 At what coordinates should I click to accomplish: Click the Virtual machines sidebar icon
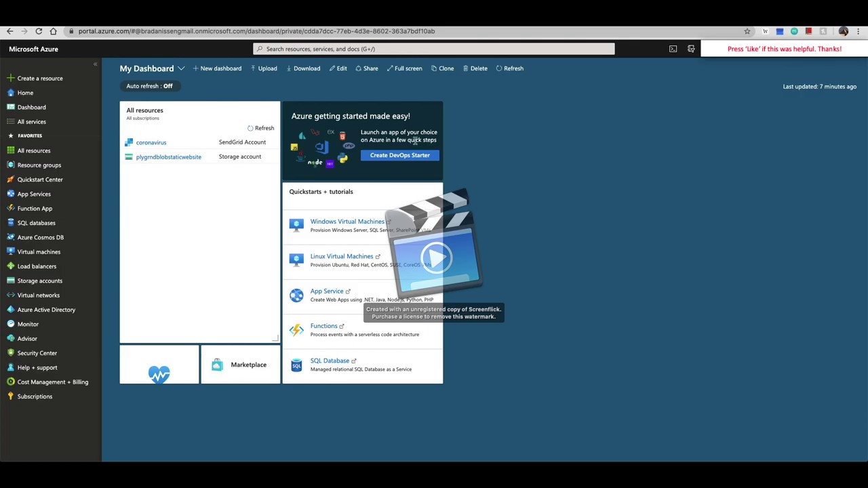tap(10, 251)
